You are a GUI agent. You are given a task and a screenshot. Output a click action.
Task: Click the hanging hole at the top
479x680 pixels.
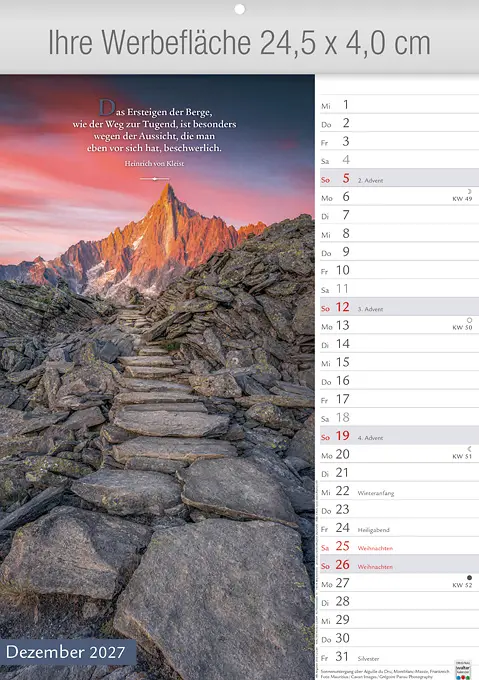(239, 9)
